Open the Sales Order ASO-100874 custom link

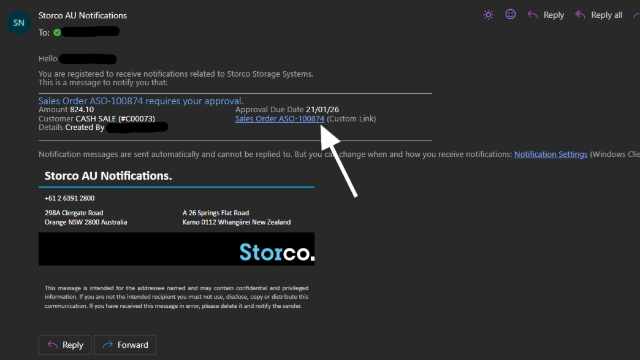coord(280,119)
